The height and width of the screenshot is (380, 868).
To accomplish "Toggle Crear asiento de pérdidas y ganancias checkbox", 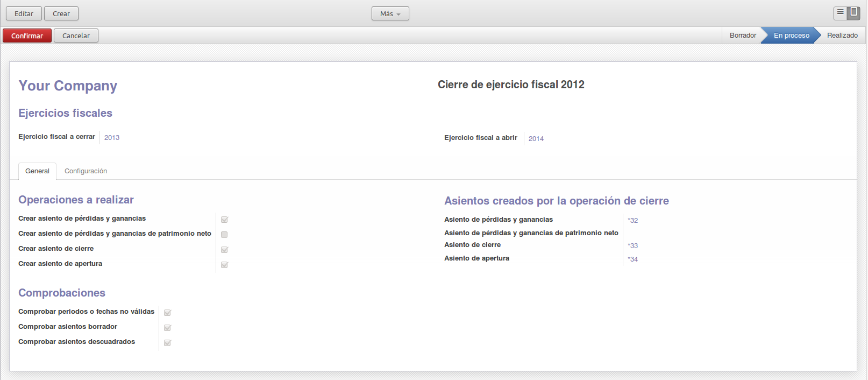I will [x=224, y=220].
